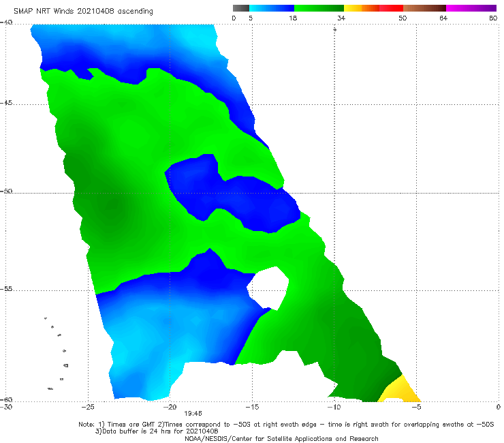Click the note '3)Data buffer is 24 hrs'

[157, 431]
